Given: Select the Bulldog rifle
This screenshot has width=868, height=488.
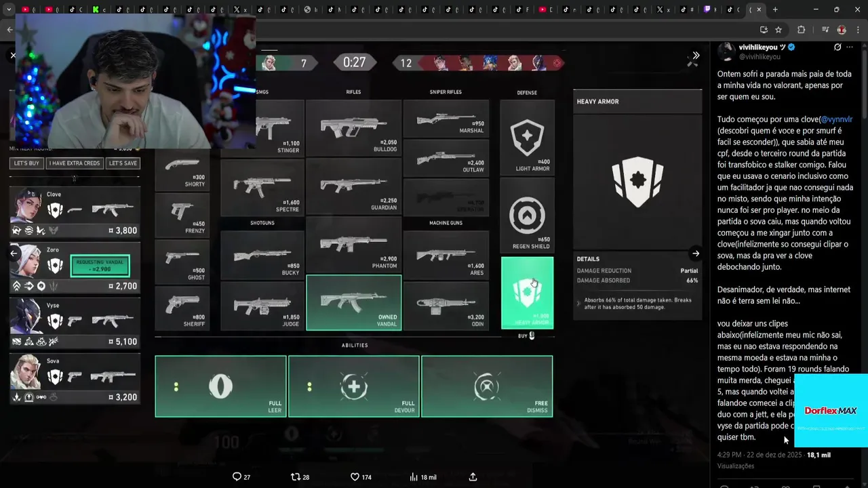Looking at the screenshot, I should (354, 127).
